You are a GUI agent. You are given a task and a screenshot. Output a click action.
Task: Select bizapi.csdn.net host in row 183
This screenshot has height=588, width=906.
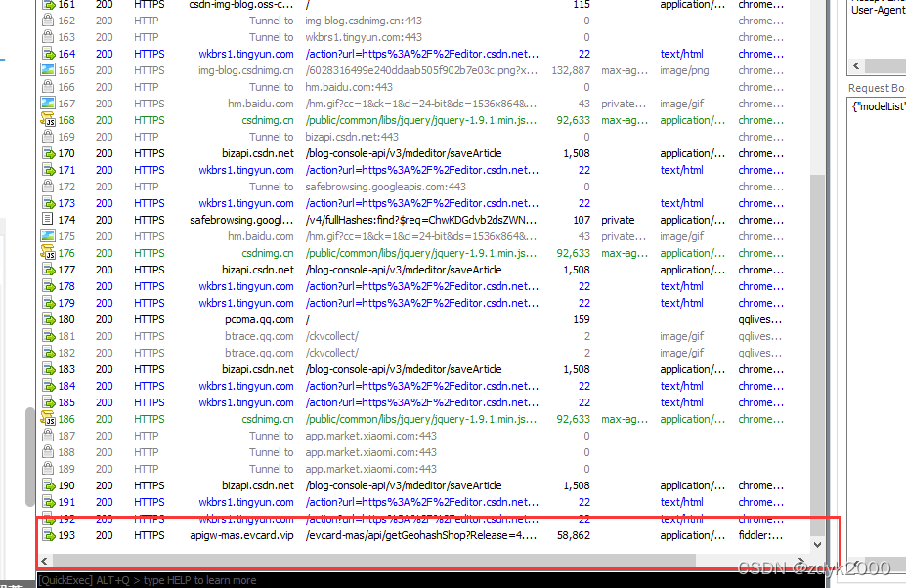click(x=258, y=369)
